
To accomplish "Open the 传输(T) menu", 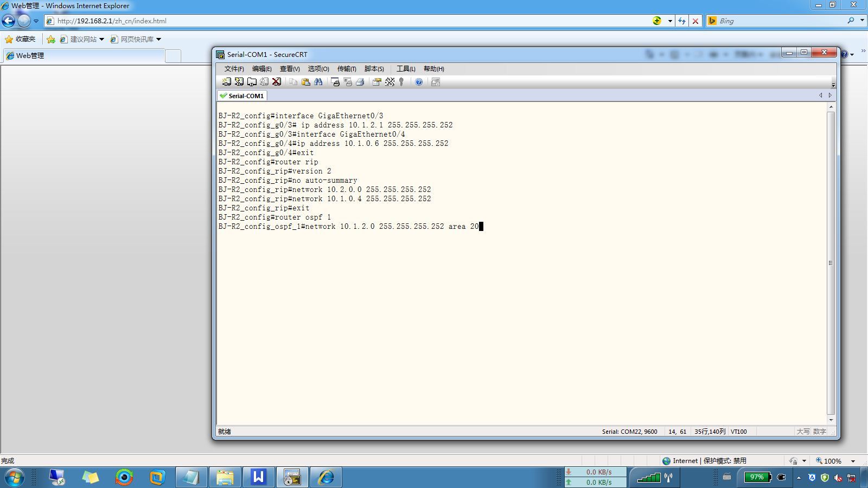I will (347, 69).
